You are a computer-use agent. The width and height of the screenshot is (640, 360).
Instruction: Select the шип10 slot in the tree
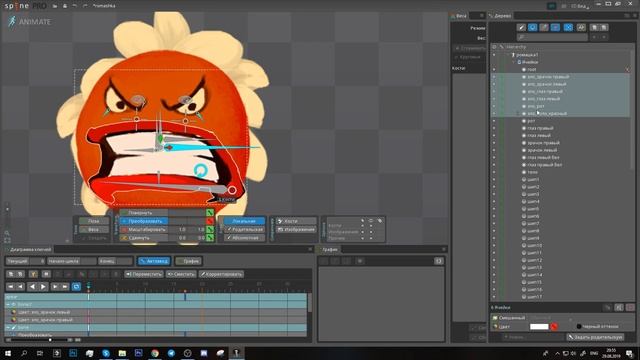pos(534,246)
